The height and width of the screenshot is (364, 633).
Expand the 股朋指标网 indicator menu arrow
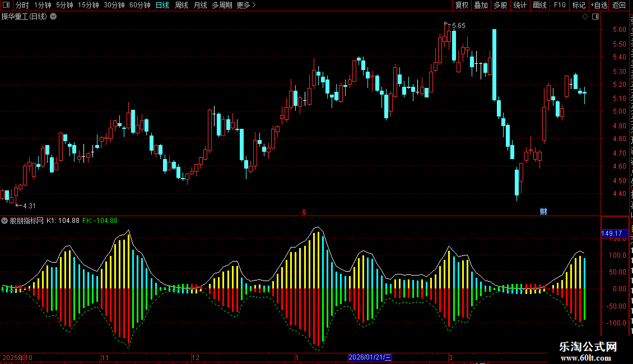[4, 221]
